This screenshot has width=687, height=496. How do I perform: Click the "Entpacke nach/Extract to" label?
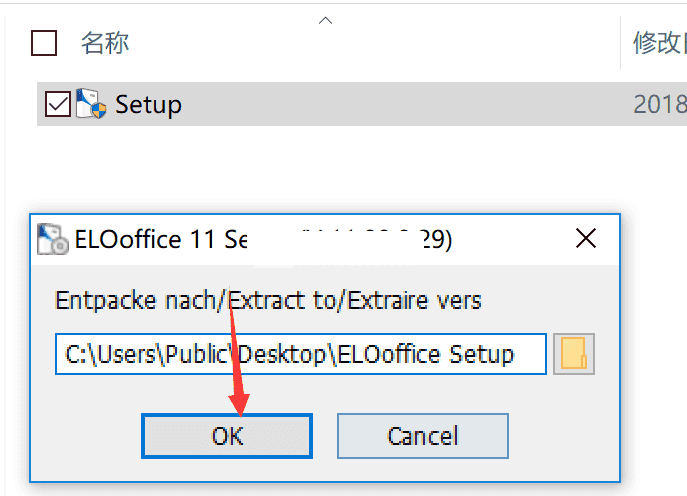tap(268, 300)
